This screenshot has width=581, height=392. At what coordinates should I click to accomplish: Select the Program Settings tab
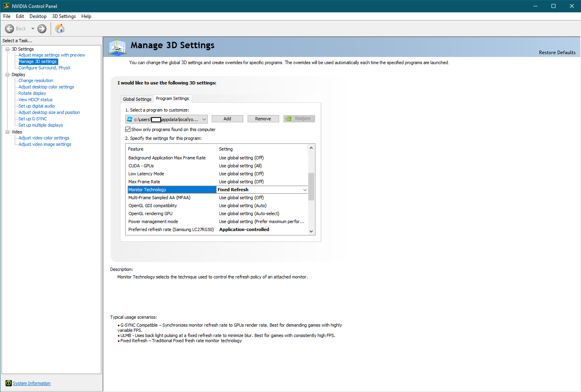pyautogui.click(x=172, y=98)
